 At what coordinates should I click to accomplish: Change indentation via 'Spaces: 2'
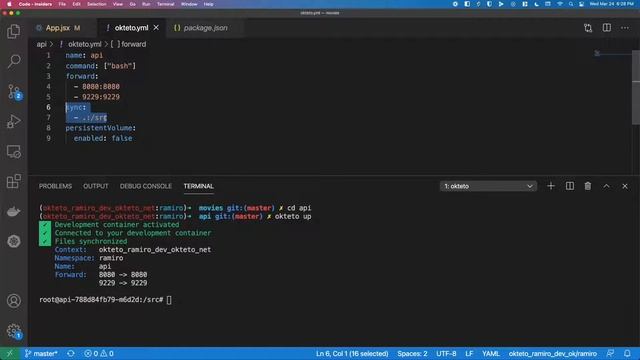coord(412,353)
